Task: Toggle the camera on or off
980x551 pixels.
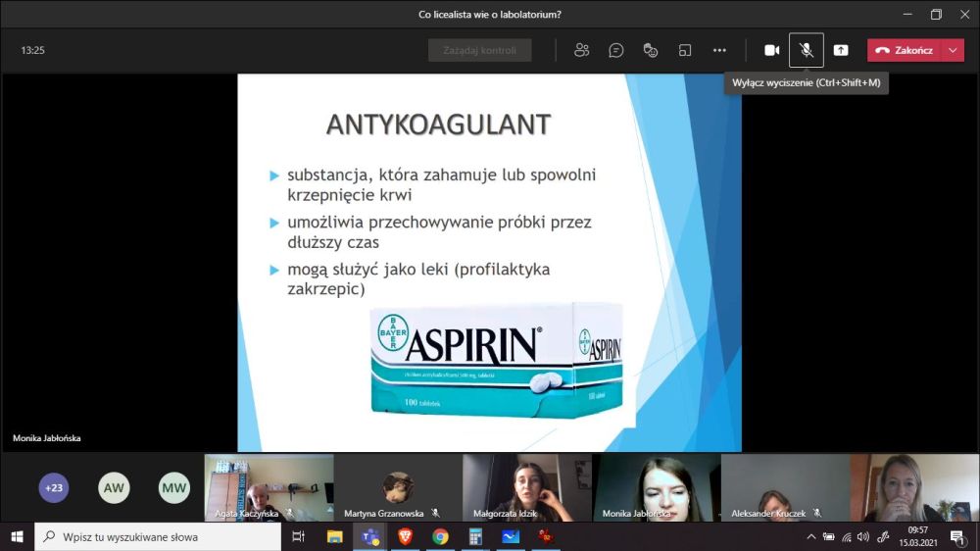Action: (772, 50)
